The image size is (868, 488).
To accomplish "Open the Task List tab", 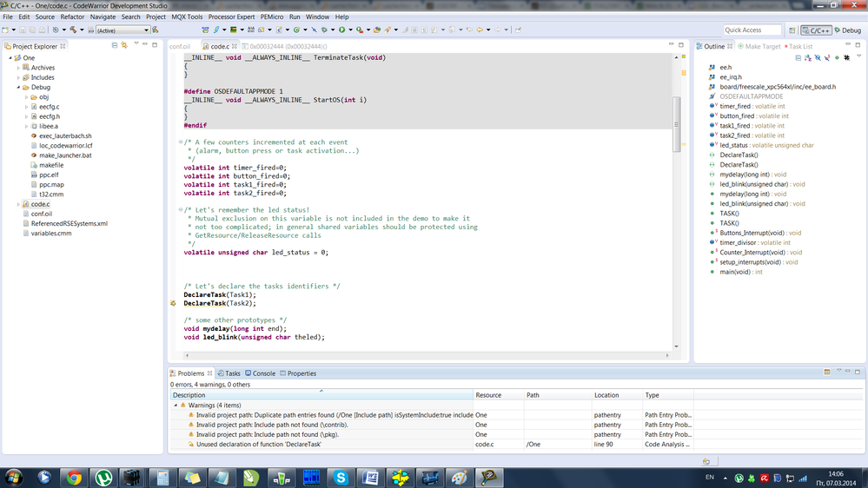I will (798, 47).
